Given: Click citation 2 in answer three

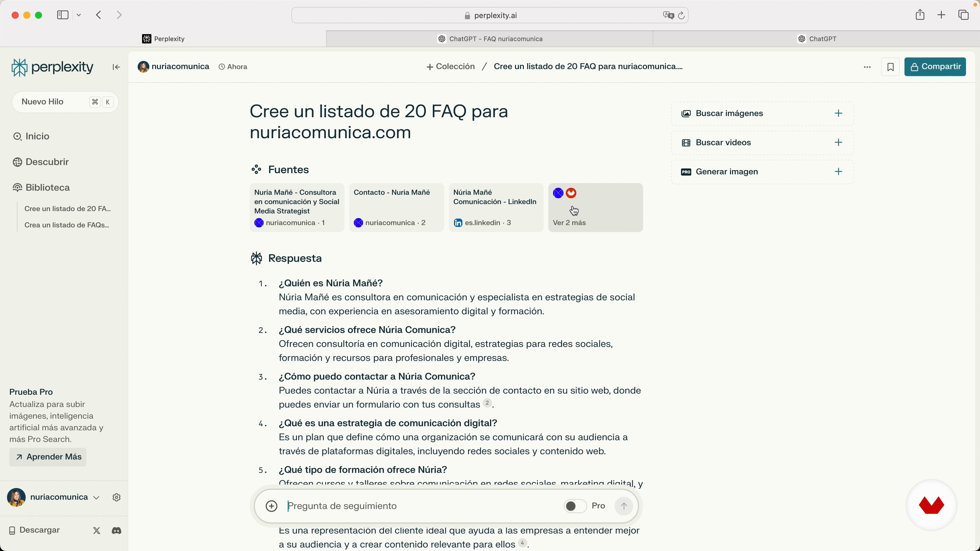Looking at the screenshot, I should [487, 403].
